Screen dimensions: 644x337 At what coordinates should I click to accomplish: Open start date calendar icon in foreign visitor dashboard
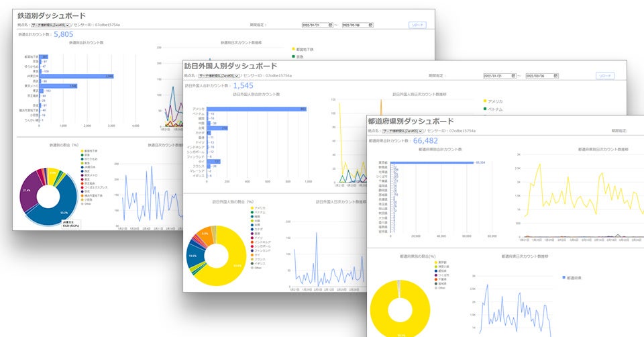pyautogui.click(x=513, y=76)
